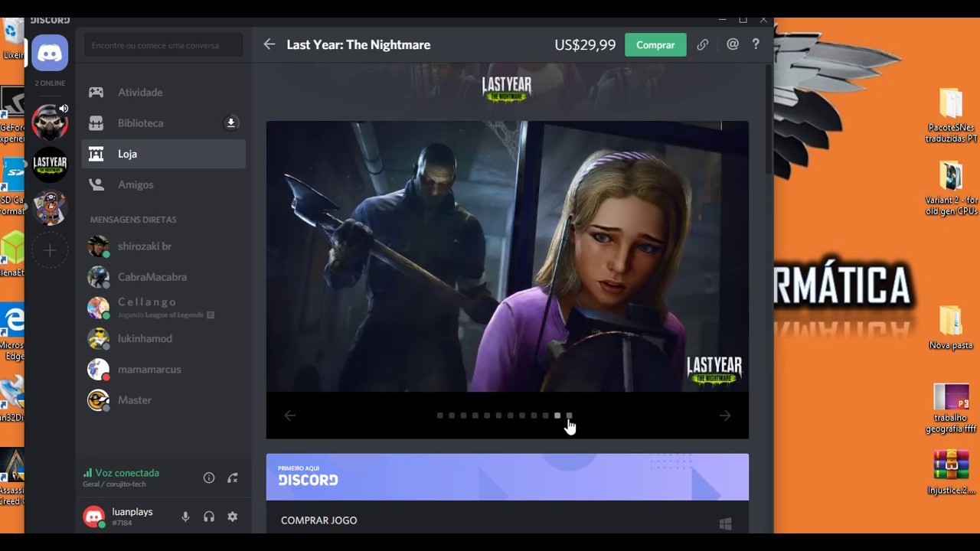Open direct message with Master
This screenshot has height=551, width=980.
(x=163, y=400)
